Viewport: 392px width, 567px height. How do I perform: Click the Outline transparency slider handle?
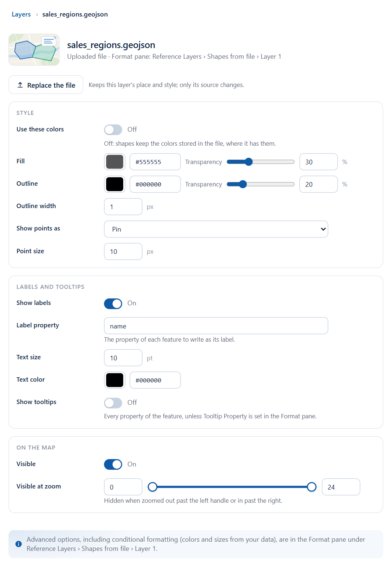pyautogui.click(x=243, y=184)
